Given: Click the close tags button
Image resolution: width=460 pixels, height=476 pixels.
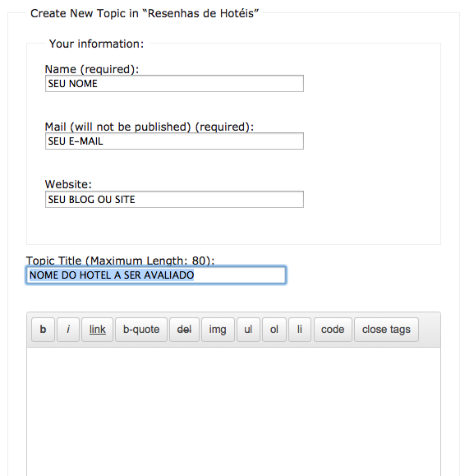Looking at the screenshot, I should click(386, 330).
